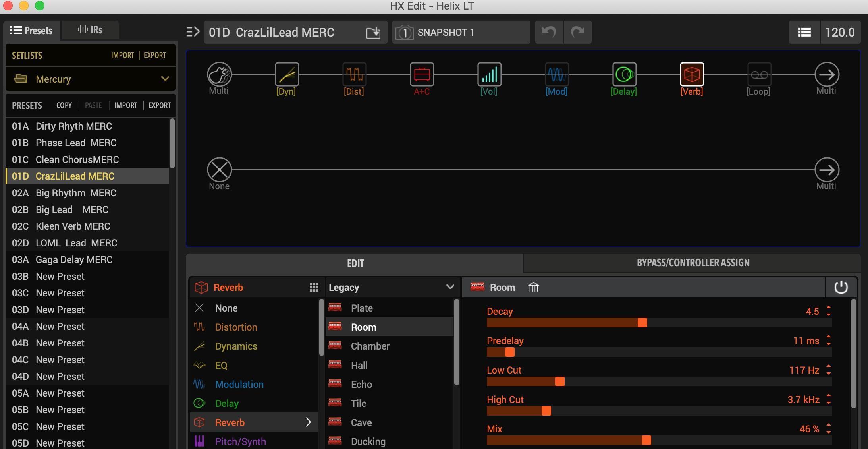Viewport: 868px width, 449px height.
Task: Select the Vol volume block
Action: 489,74
